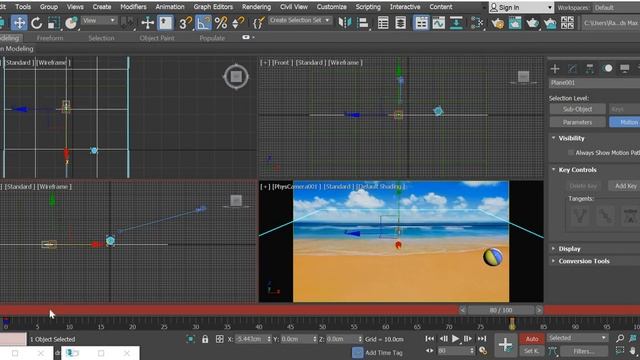Open the Workspaces Default dropdown

point(616,7)
